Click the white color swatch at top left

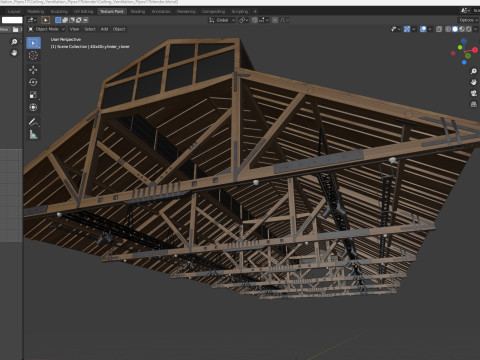coord(12,20)
